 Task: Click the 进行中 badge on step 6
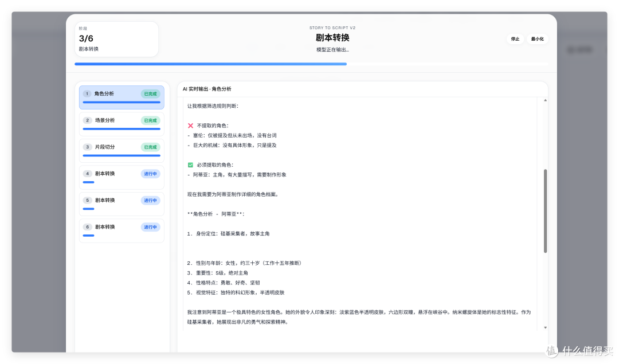click(150, 227)
